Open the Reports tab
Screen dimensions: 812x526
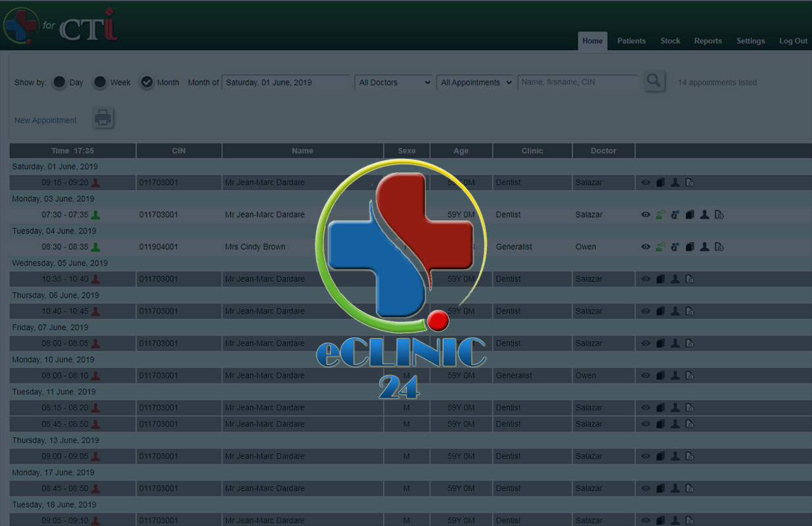(x=708, y=41)
